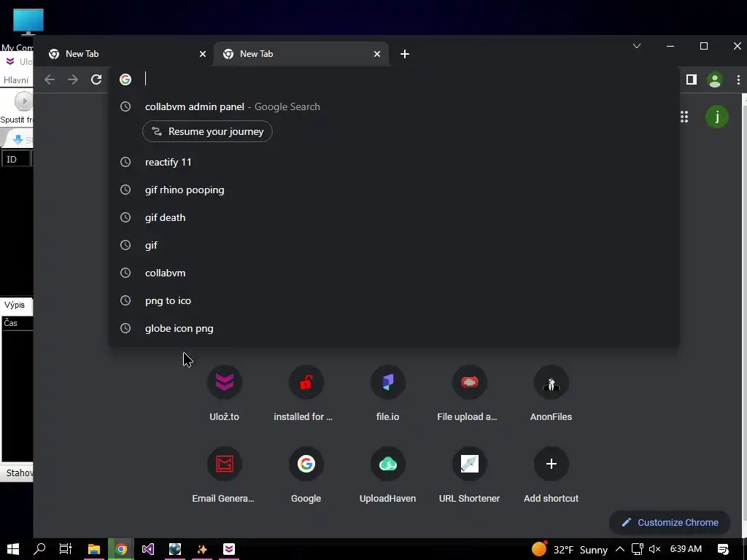
Task: Click the Resume your journey chip
Action: 207,131
